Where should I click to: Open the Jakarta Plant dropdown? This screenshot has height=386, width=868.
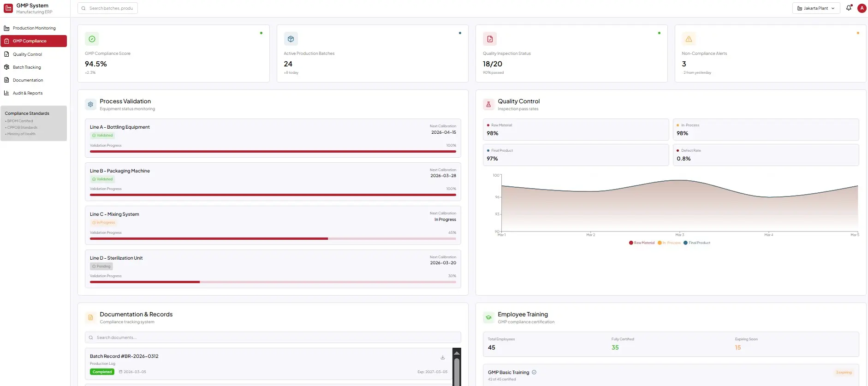815,8
